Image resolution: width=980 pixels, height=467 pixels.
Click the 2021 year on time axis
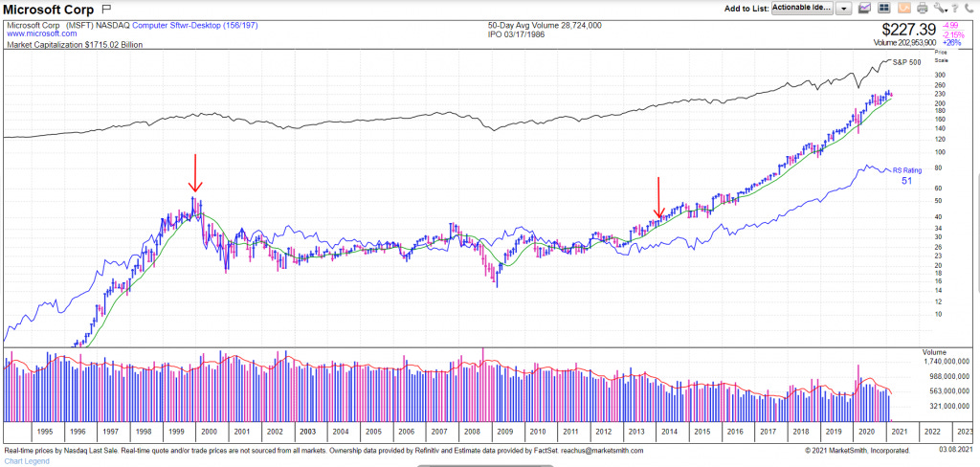click(x=899, y=432)
